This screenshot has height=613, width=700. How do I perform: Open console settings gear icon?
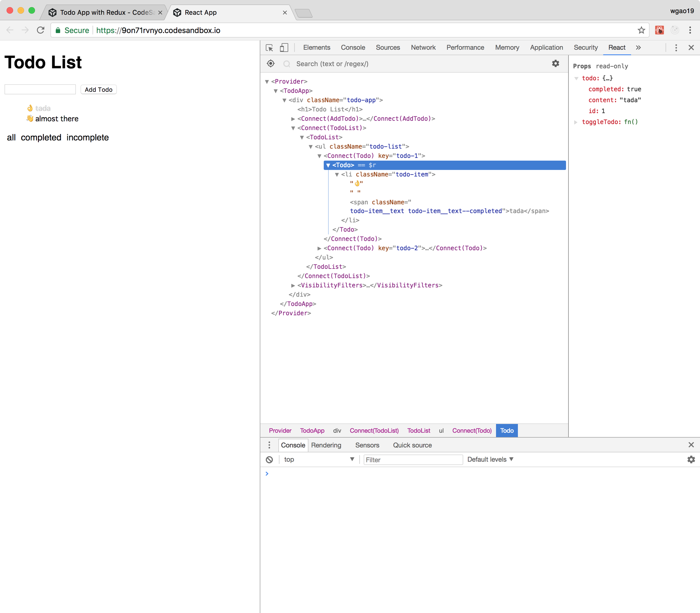pos(691,459)
